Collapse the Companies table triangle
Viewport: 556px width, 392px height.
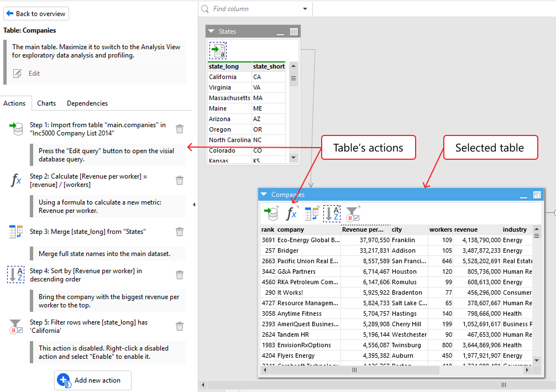tap(264, 195)
